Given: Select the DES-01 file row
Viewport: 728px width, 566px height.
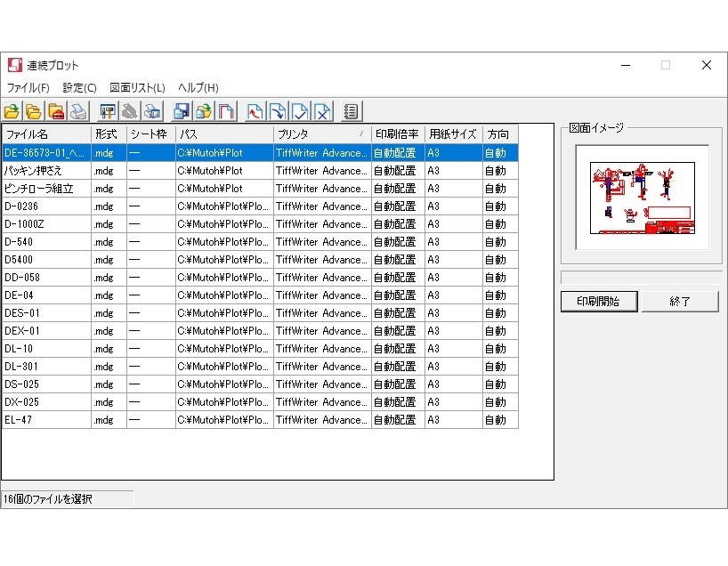Looking at the screenshot, I should click(x=260, y=313).
